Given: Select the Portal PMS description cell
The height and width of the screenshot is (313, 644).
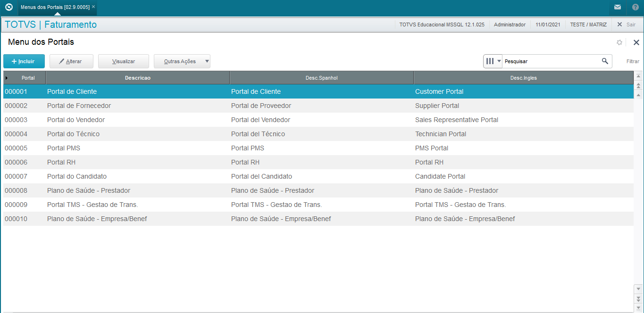Looking at the screenshot, I should pos(64,148).
